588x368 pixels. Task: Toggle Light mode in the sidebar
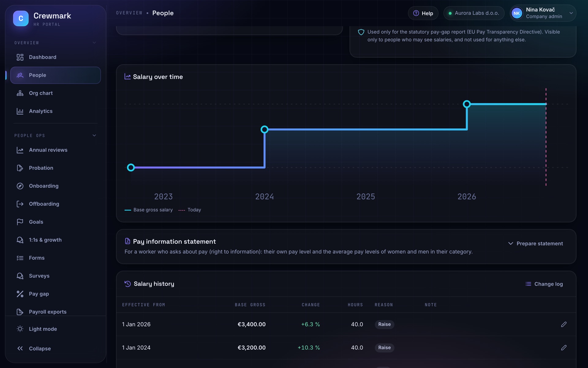click(55, 329)
